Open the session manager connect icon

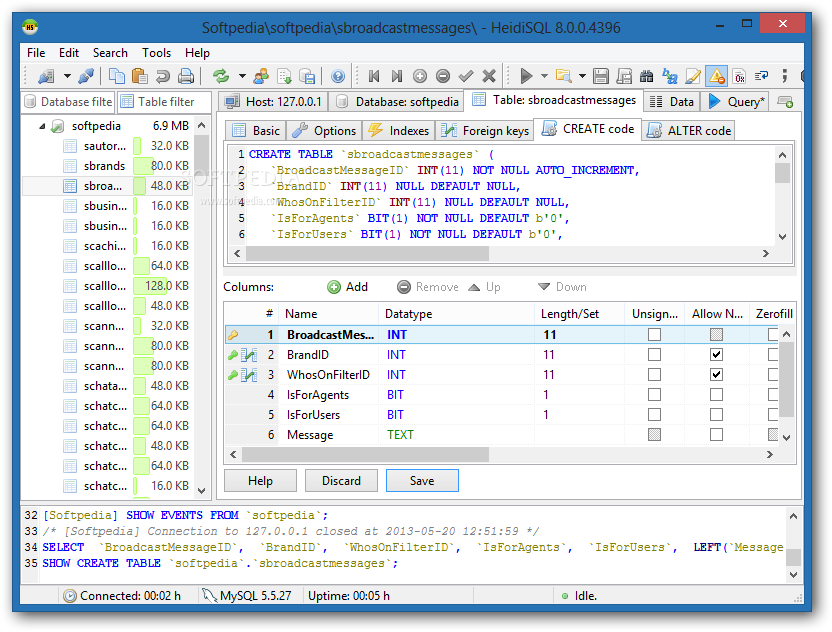tap(47, 76)
